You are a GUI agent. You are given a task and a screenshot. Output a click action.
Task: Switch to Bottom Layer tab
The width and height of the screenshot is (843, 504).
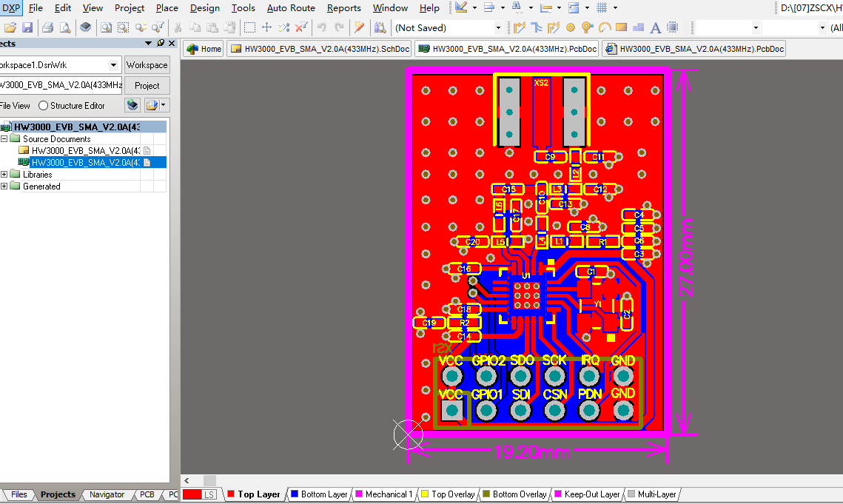319,494
